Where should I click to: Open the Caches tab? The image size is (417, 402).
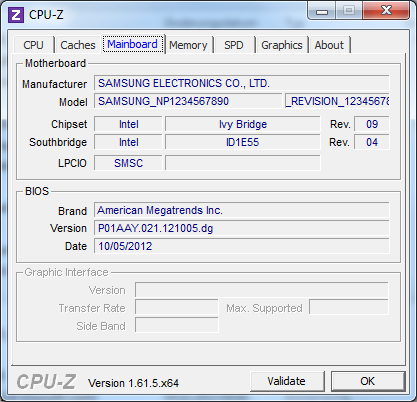pos(78,45)
